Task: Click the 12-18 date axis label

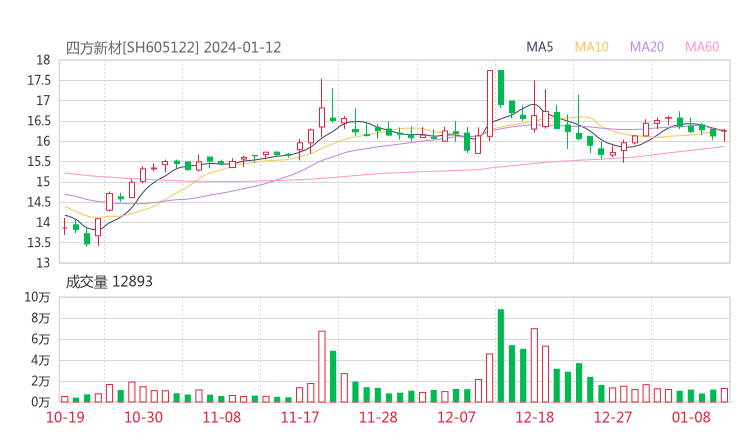Action: [534, 417]
